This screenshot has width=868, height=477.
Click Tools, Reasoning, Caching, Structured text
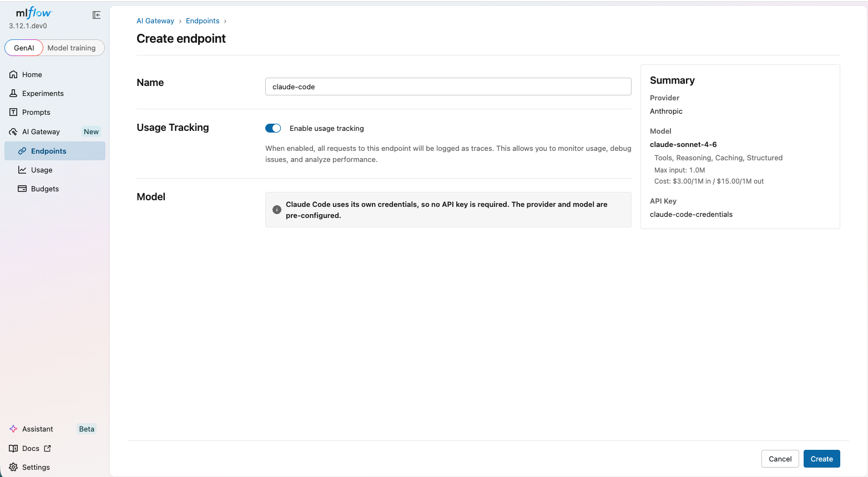tap(719, 158)
